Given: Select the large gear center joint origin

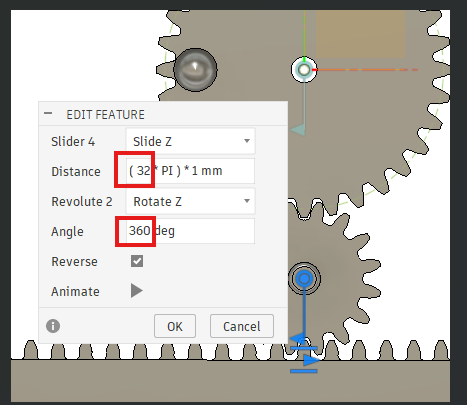Looking at the screenshot, I should (x=304, y=70).
